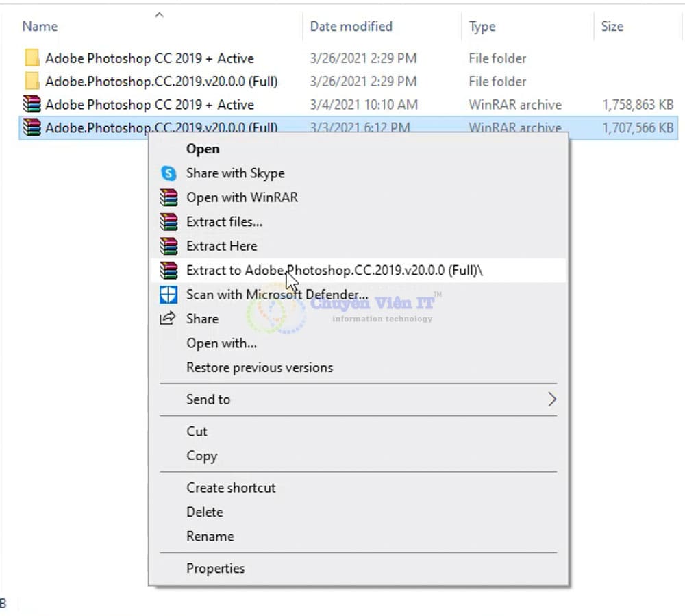Viewport: 685px width, 616px height.
Task: Sort files by the Name column header
Action: pyautogui.click(x=40, y=27)
